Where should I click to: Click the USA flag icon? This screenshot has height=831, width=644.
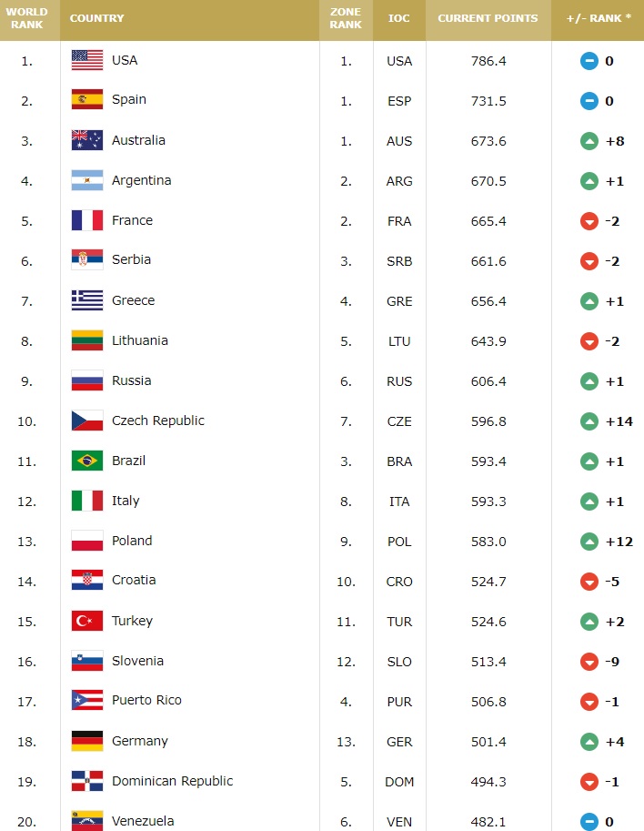point(87,60)
